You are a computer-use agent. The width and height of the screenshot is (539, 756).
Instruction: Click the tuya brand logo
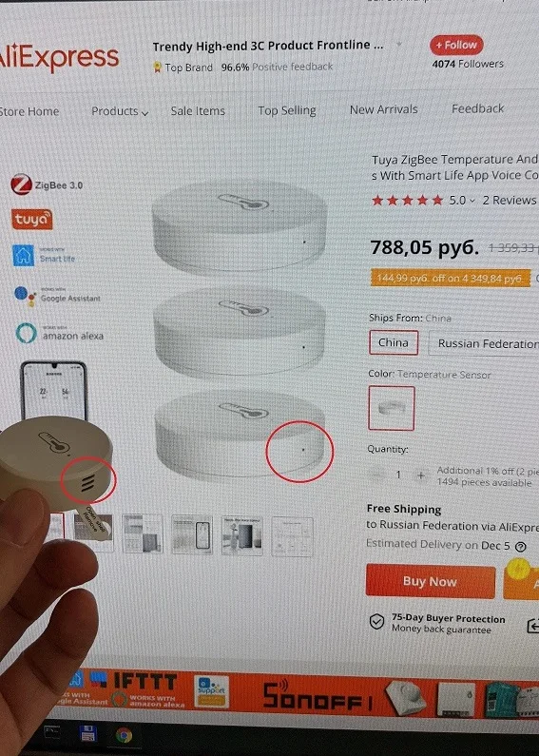[x=31, y=220]
